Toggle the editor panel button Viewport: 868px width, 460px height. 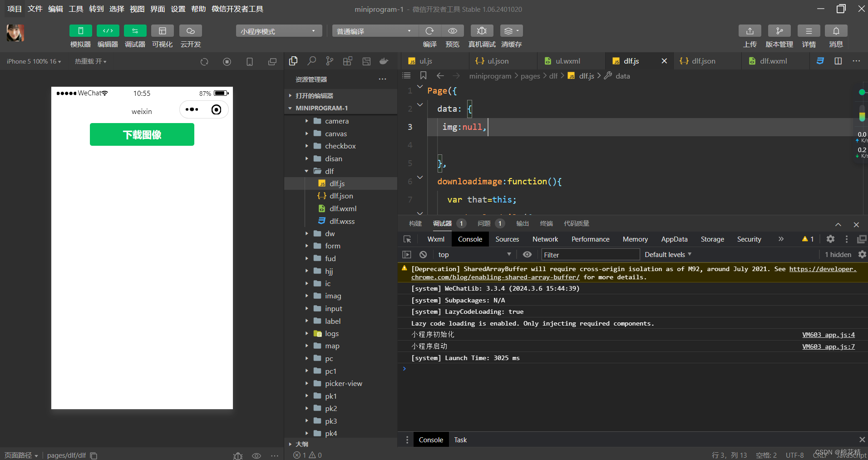point(108,31)
